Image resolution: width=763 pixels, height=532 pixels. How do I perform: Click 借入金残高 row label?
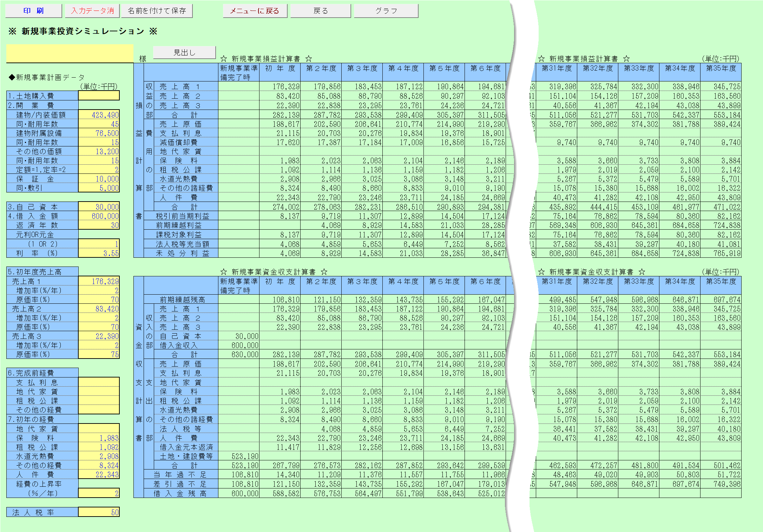point(180,493)
